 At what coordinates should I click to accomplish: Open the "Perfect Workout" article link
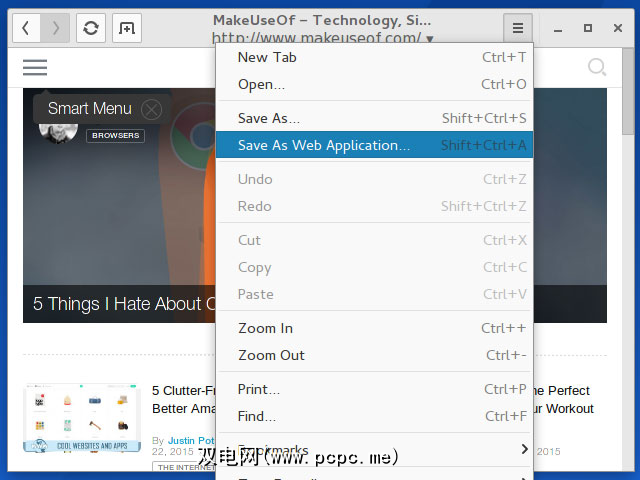[x=564, y=399]
